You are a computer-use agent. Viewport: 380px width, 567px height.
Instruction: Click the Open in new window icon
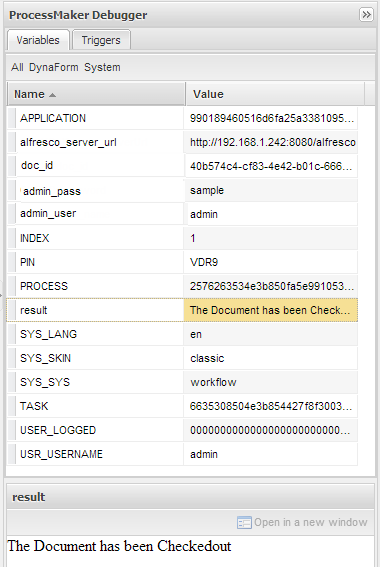(244, 523)
